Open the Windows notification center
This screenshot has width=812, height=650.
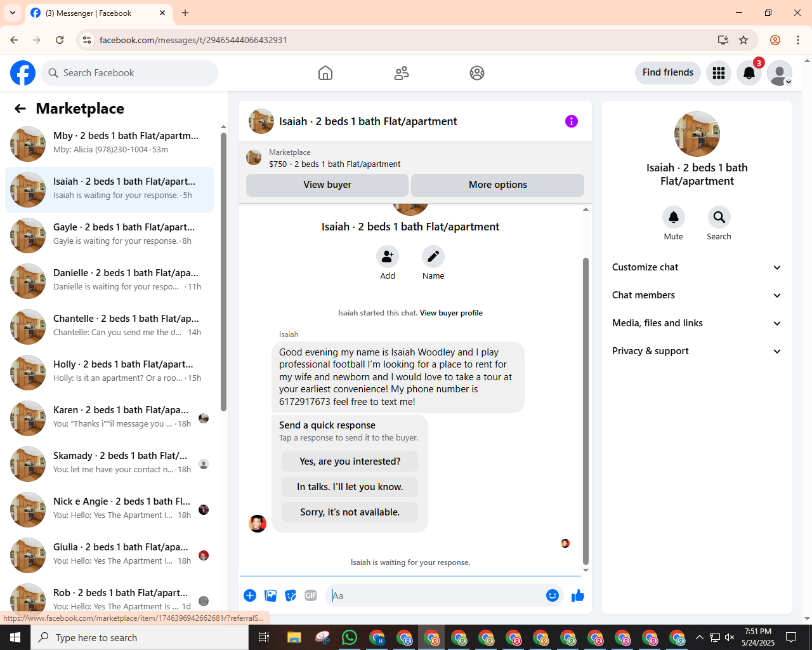coord(791,637)
